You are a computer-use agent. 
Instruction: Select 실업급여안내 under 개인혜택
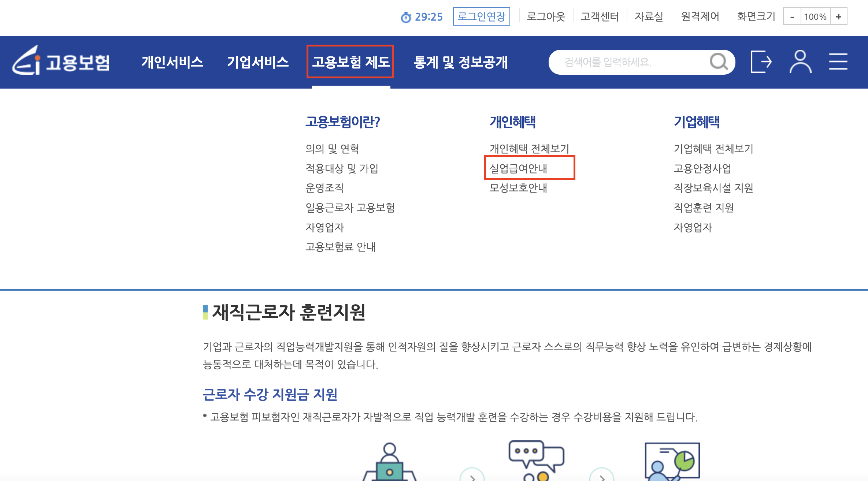click(x=518, y=168)
